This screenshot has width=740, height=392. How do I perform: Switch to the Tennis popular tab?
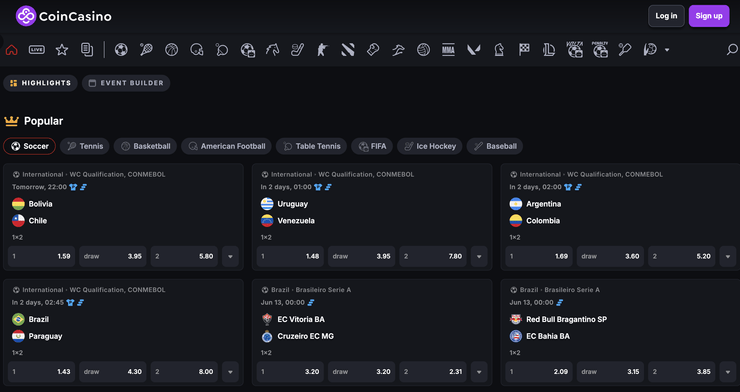(x=85, y=146)
